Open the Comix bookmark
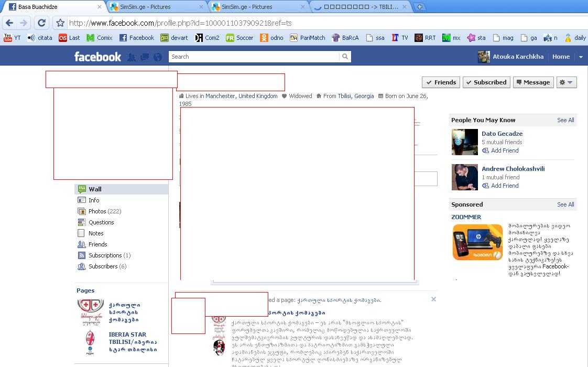The width and height of the screenshot is (588, 367). (x=100, y=38)
